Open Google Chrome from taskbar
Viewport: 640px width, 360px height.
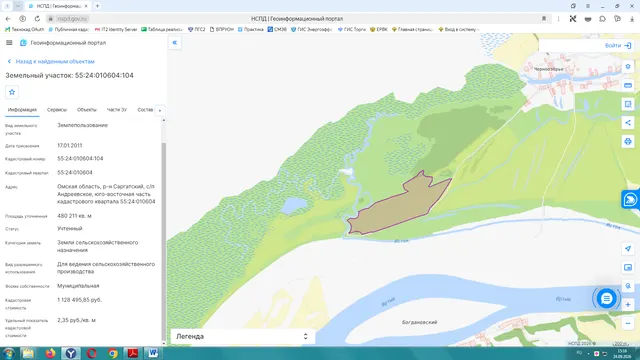point(113,353)
